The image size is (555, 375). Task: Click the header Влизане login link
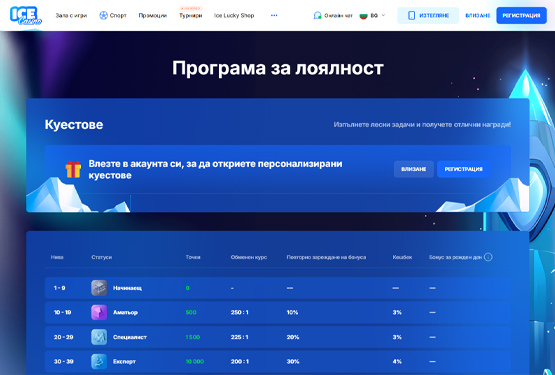(477, 16)
